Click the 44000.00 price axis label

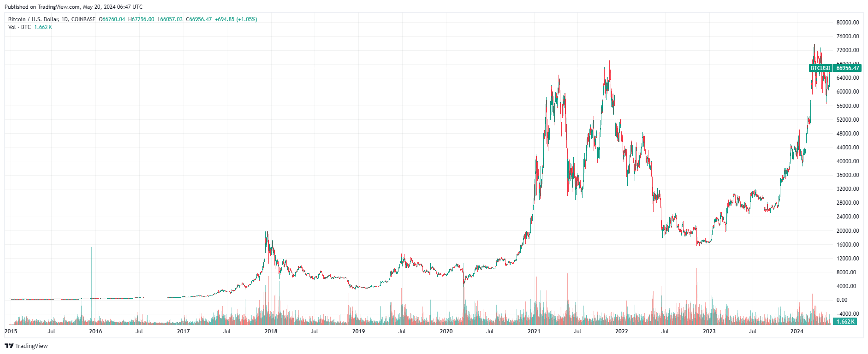click(x=848, y=147)
